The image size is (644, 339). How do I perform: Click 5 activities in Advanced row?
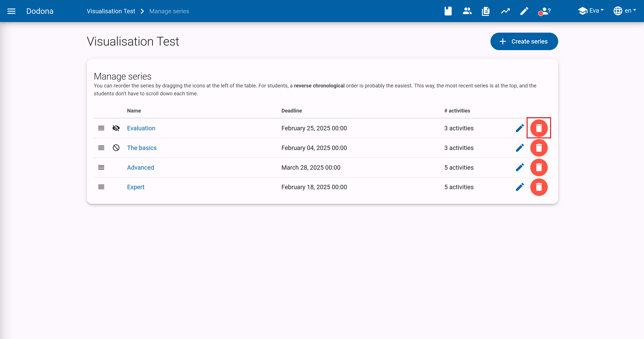click(459, 167)
